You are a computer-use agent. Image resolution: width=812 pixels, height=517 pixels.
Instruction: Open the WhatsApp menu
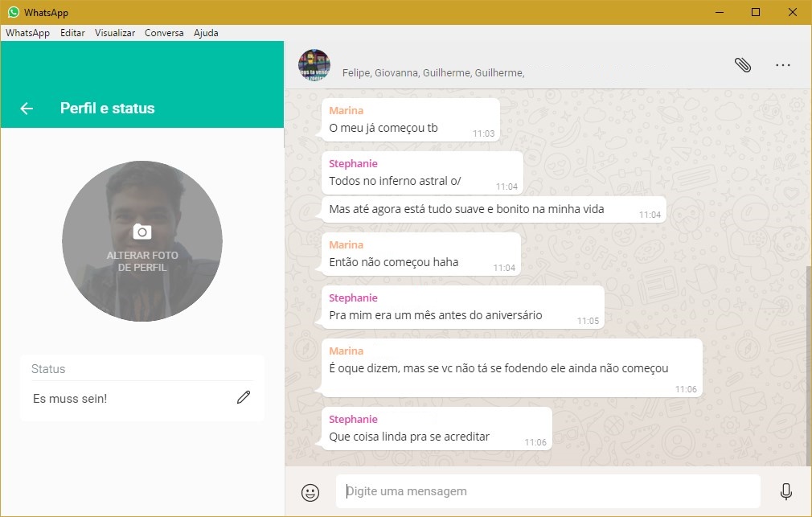click(27, 33)
